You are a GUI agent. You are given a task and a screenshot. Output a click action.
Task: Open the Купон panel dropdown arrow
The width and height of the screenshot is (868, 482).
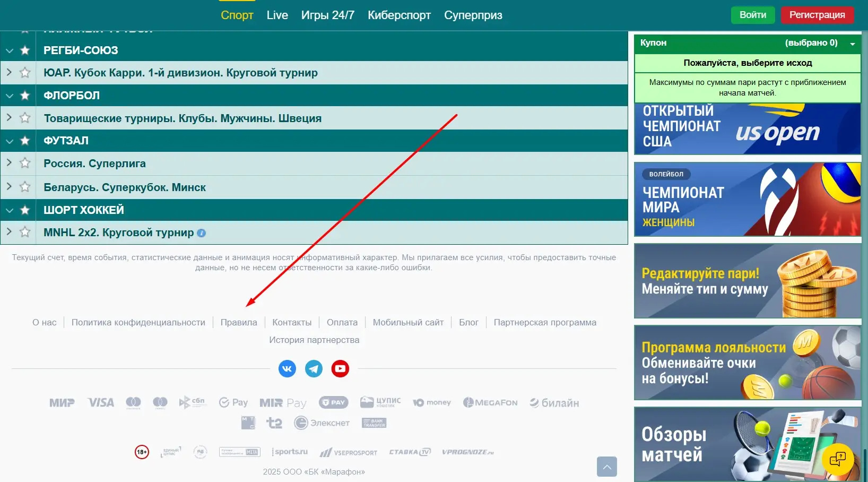coord(853,44)
